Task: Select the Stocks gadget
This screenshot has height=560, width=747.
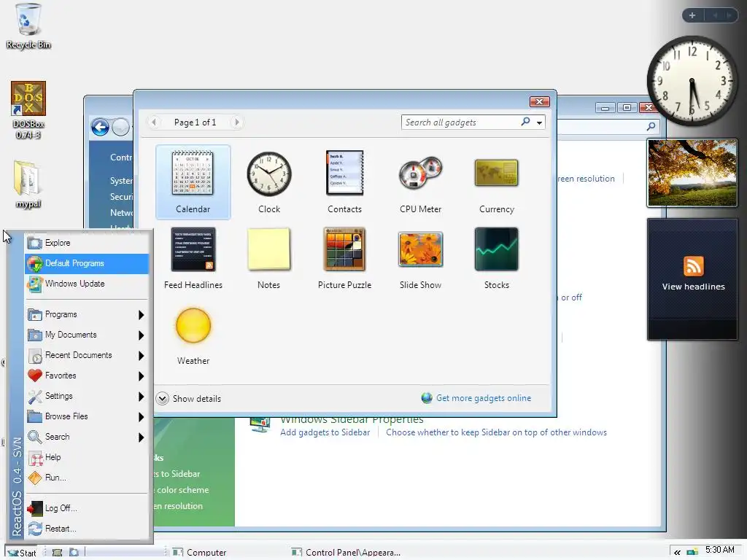Action: coord(496,258)
